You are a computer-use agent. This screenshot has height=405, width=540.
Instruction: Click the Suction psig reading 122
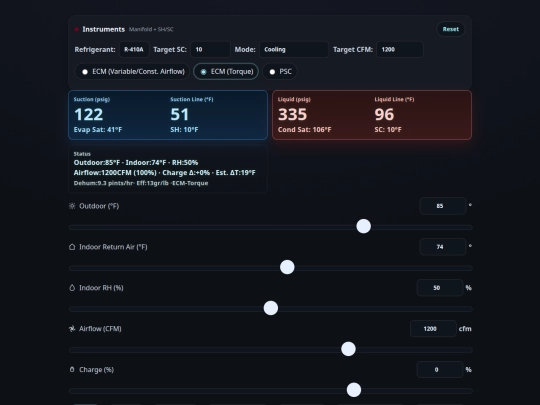(89, 115)
